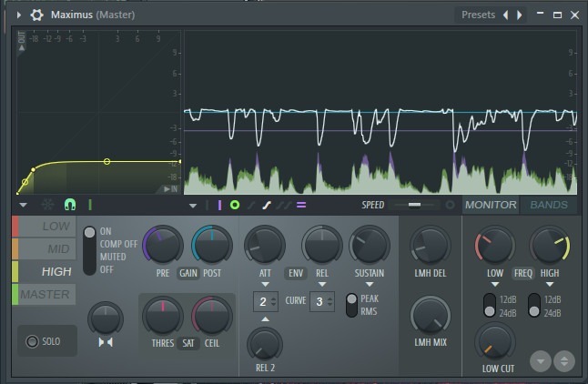Click the SUSTAIN knob
Viewport: 588px width, 384px height.
(370, 245)
